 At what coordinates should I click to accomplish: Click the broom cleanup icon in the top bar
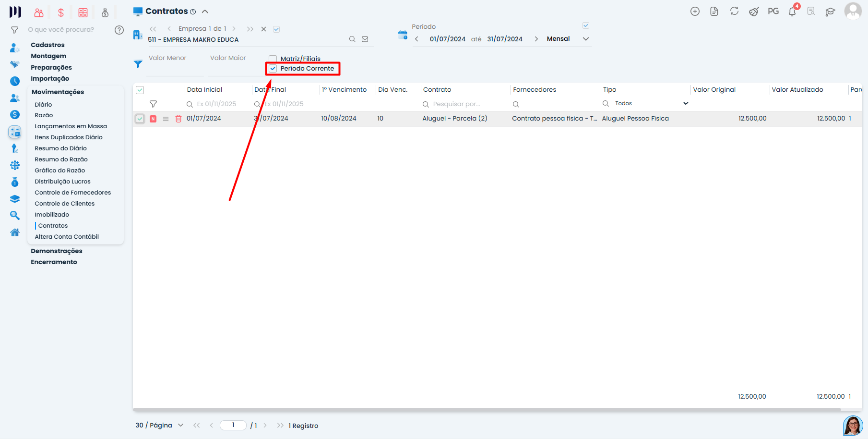(753, 11)
